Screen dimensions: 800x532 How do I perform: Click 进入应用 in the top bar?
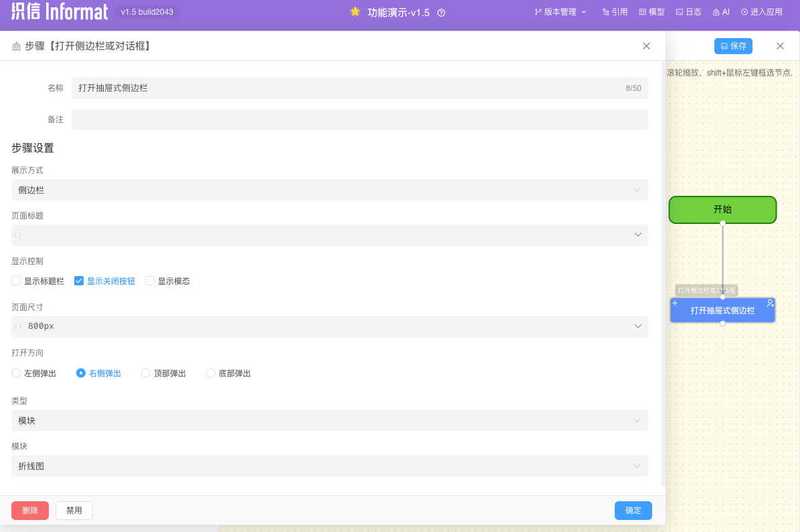[x=761, y=12]
